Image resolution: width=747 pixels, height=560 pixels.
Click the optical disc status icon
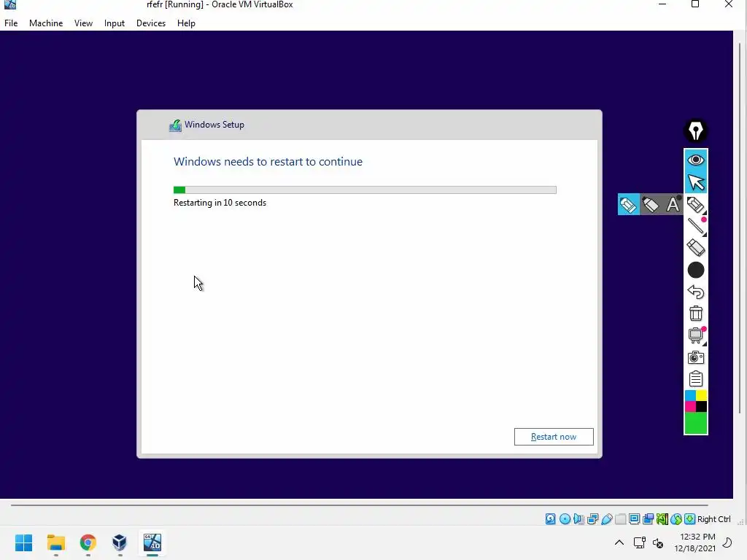click(565, 519)
